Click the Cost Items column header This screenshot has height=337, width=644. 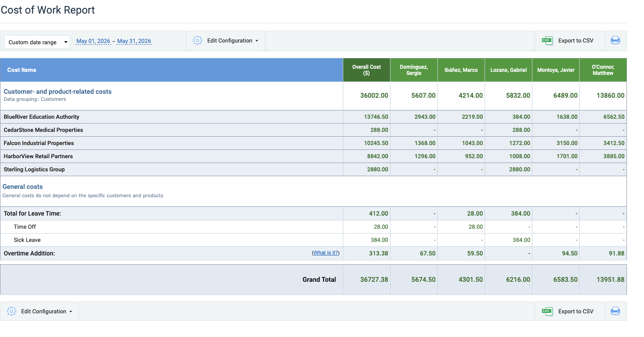coord(172,70)
